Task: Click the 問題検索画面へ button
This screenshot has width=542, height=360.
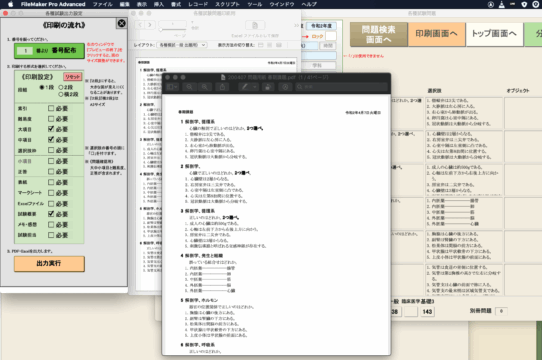Action: (379, 34)
